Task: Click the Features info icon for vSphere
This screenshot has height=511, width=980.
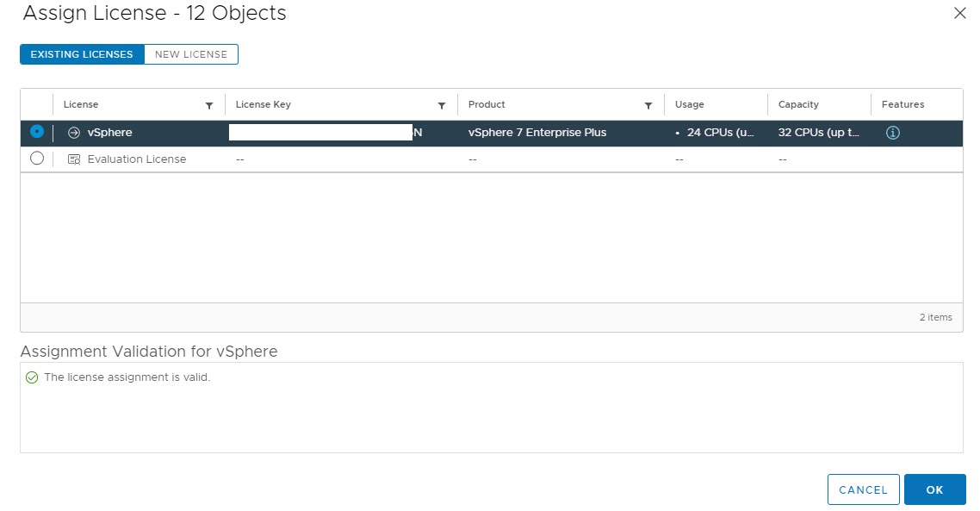Action: [x=893, y=133]
